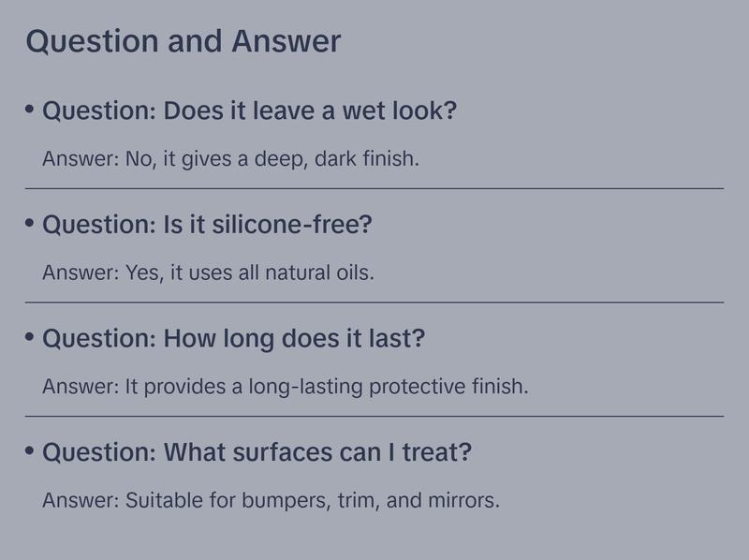Click the answer about long-lasting protective finish
Viewport: 749px width, 560px height.
click(285, 386)
